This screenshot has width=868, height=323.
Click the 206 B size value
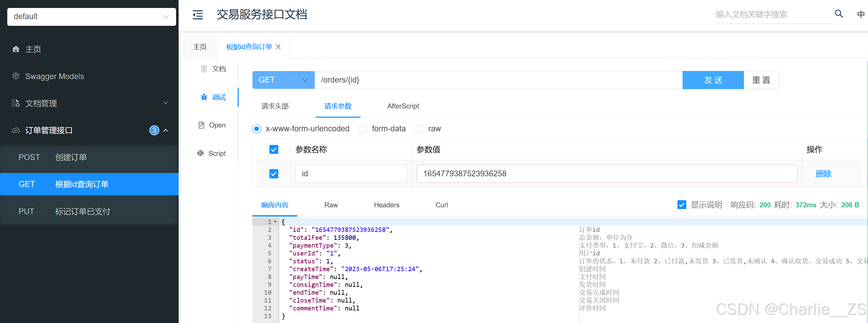coord(850,205)
